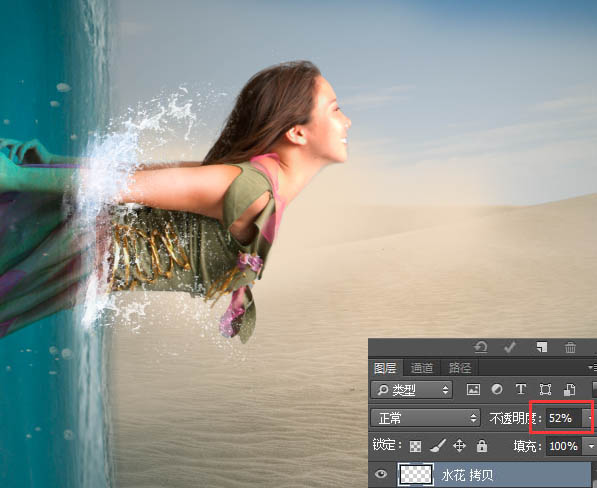The width and height of the screenshot is (597, 488).
Task: Click the pixel layer filter icon
Action: [x=473, y=389]
